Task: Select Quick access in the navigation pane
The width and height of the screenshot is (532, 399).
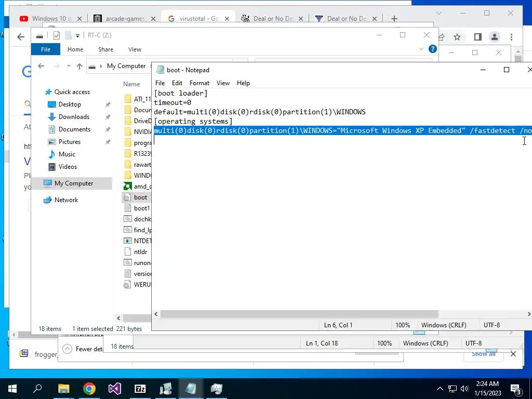Action: [x=72, y=92]
